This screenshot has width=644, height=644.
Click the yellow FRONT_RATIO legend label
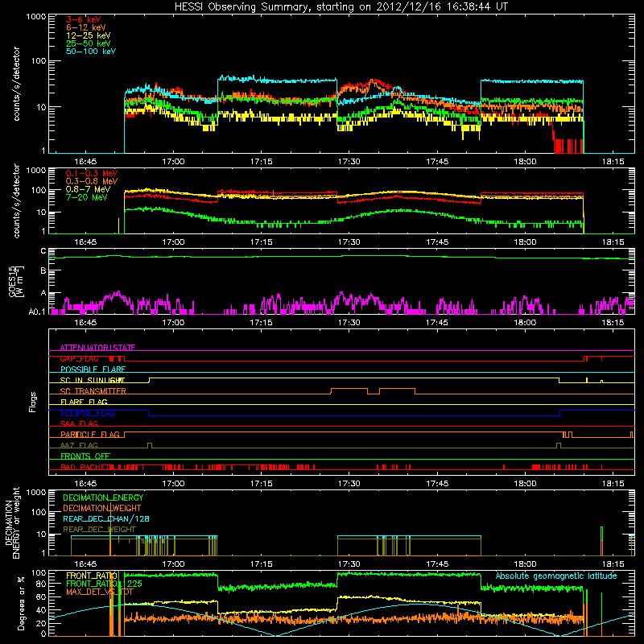tap(92, 576)
